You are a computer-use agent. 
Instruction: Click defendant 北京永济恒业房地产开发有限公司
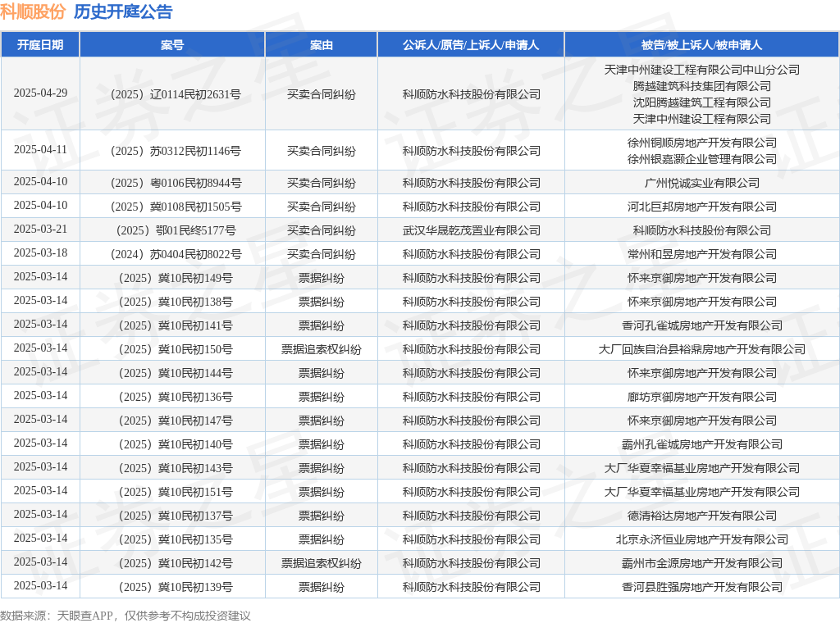pos(702,539)
